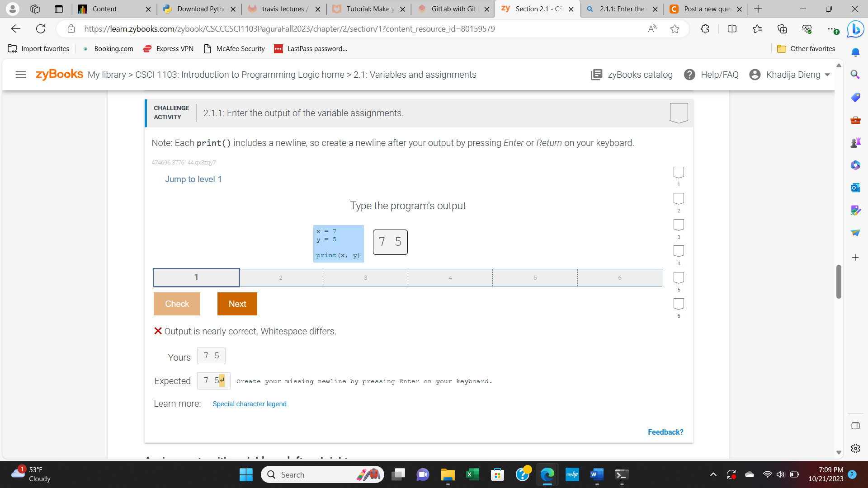Click the bookmark/flag icon top right
This screenshot has width=868, height=488.
pyautogui.click(x=679, y=113)
